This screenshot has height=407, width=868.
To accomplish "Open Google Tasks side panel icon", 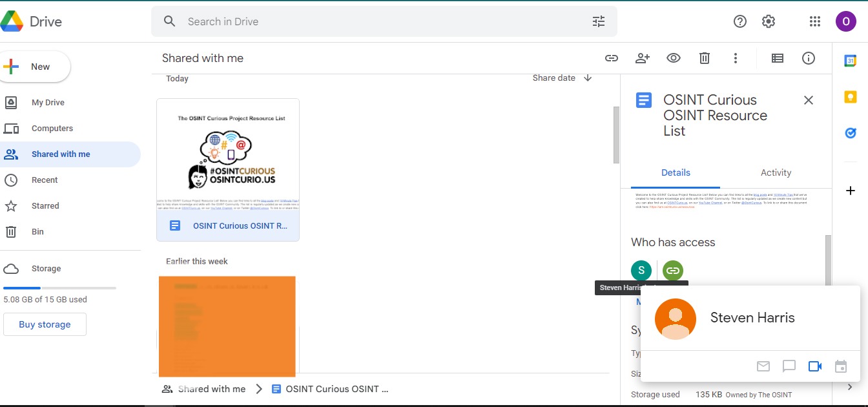I will pyautogui.click(x=851, y=133).
